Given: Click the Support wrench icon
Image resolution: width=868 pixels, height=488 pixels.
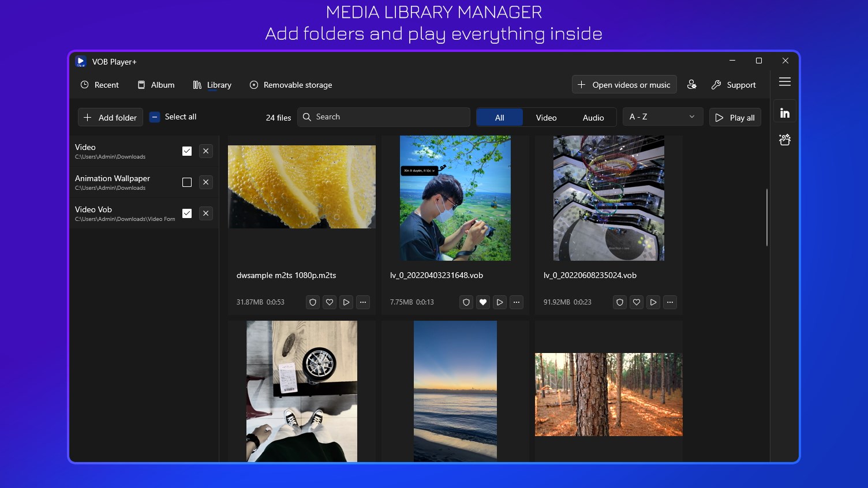Looking at the screenshot, I should [716, 84].
